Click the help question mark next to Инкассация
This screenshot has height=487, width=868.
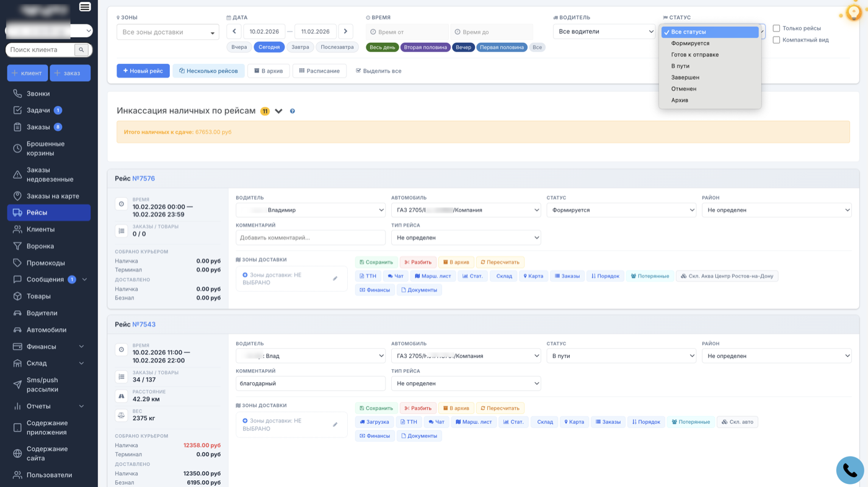click(x=293, y=111)
